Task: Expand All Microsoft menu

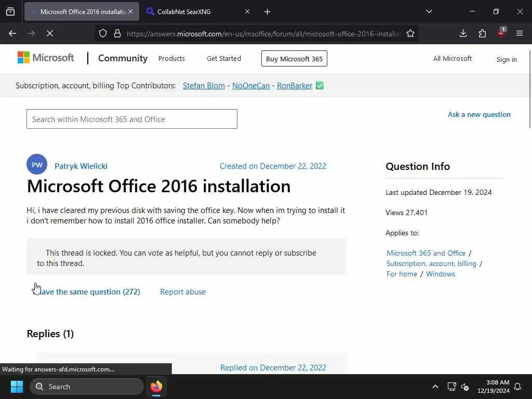Action: pyautogui.click(x=453, y=58)
